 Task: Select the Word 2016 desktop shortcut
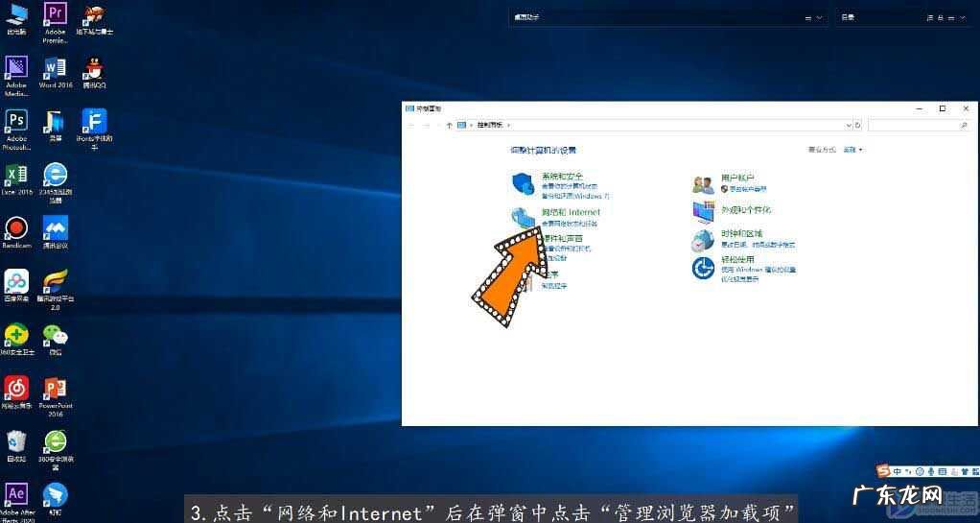(x=55, y=73)
